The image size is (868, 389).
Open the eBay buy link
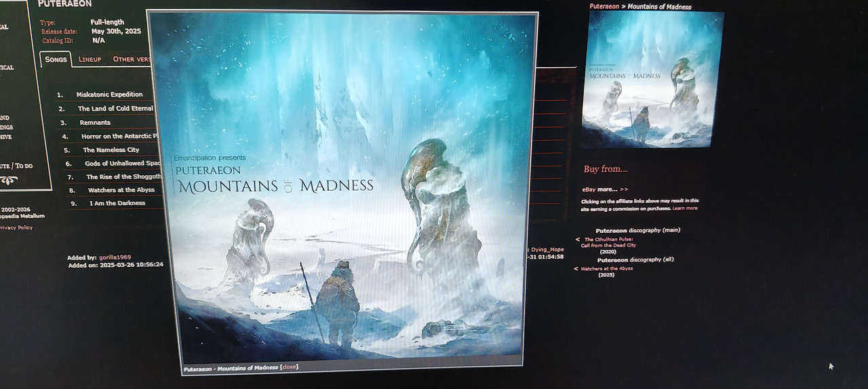click(x=589, y=189)
